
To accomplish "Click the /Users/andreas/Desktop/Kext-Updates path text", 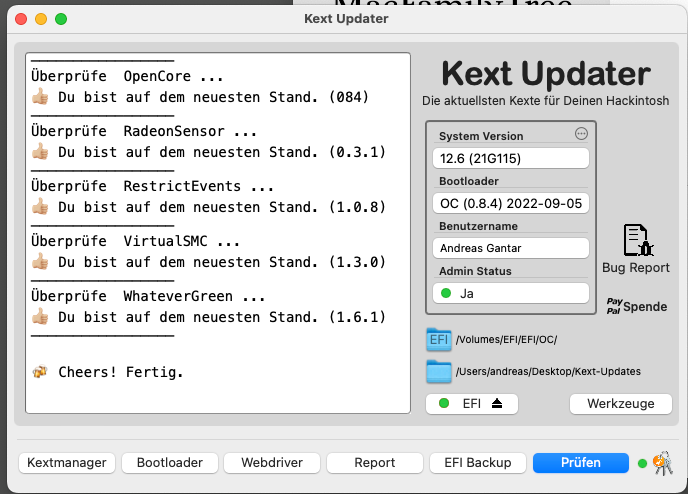I will [x=548, y=372].
